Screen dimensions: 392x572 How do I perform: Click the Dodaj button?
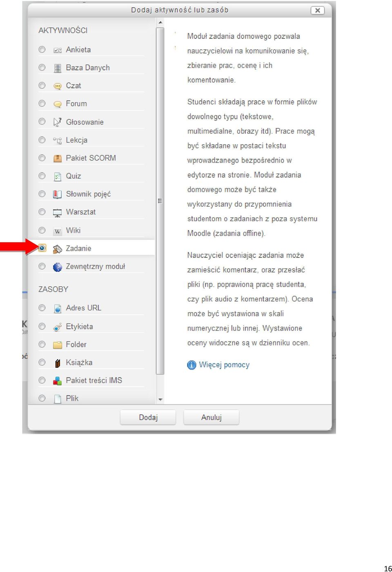[148, 418]
